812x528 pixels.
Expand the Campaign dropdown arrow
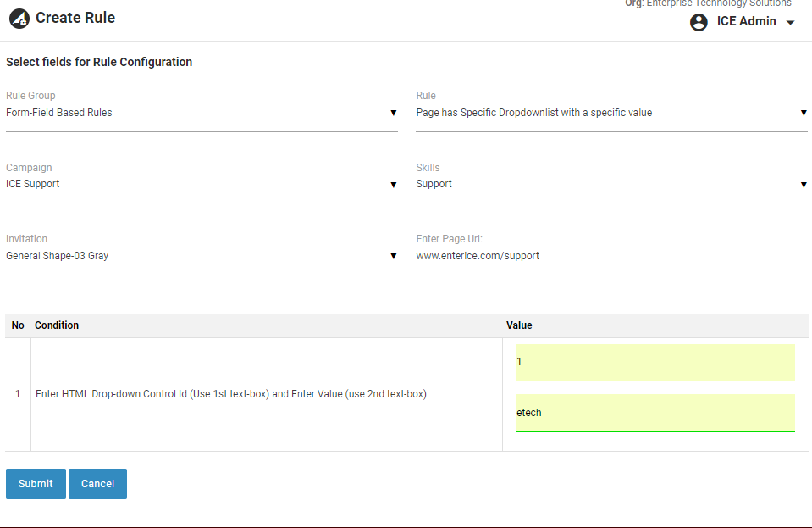point(393,185)
